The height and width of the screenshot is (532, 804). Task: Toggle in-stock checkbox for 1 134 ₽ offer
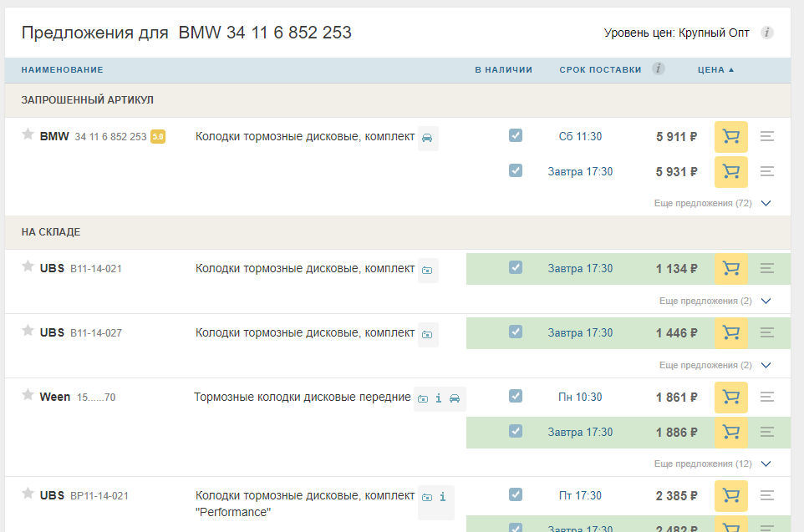516,267
